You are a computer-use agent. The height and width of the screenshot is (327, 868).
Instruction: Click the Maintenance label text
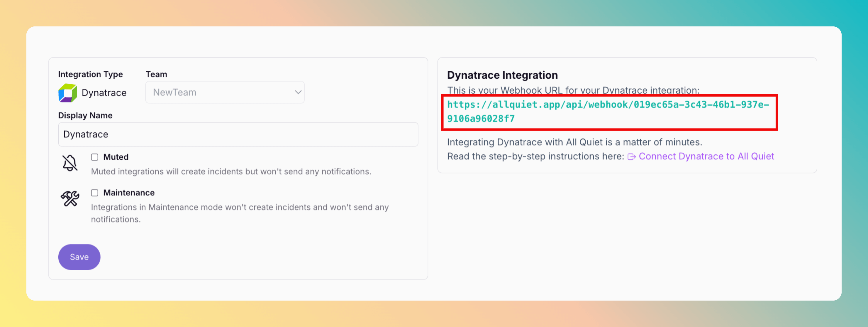129,193
